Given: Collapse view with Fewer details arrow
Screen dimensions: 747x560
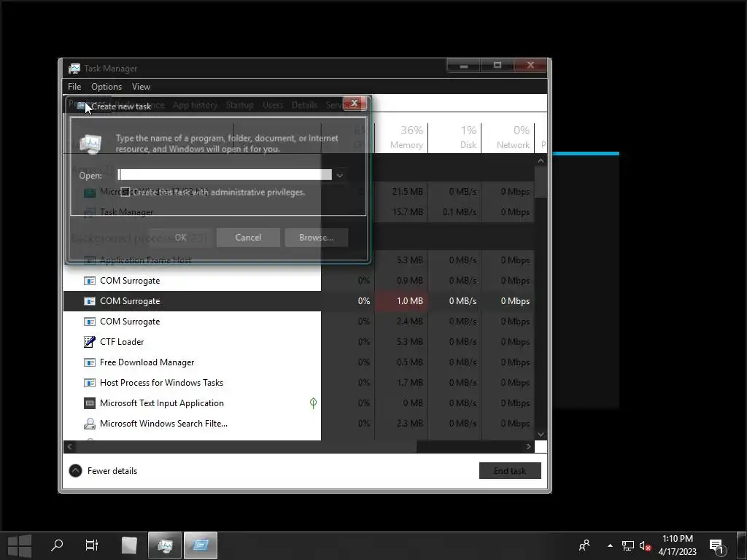Looking at the screenshot, I should [75, 471].
